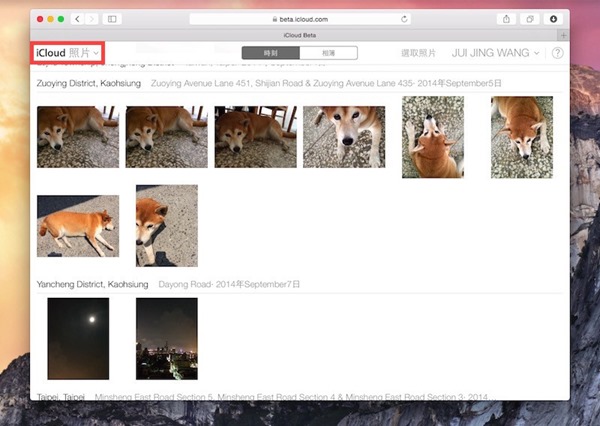Viewport: 600px width, 426px height.
Task: Open the Safari share button
Action: click(506, 19)
